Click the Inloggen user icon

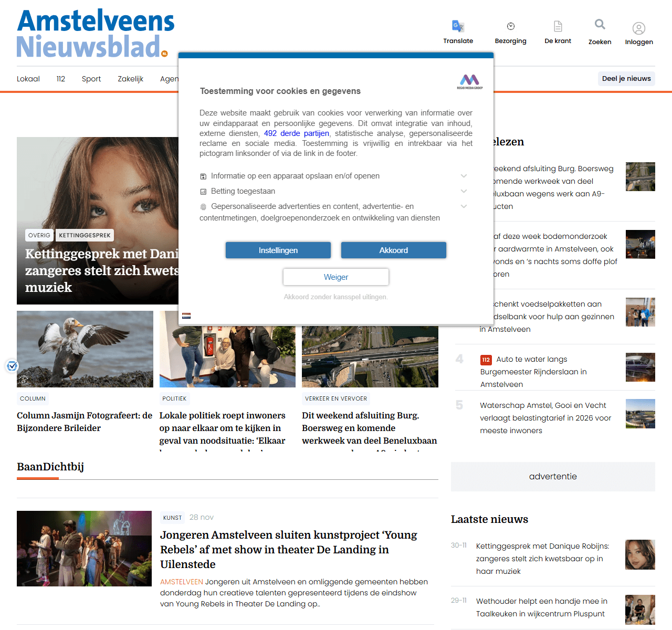638,28
